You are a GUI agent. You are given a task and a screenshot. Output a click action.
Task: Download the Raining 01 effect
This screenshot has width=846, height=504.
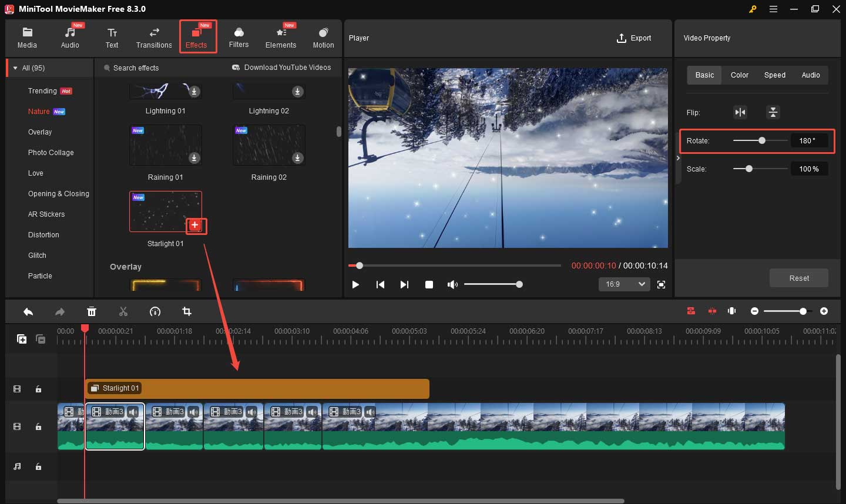point(194,158)
